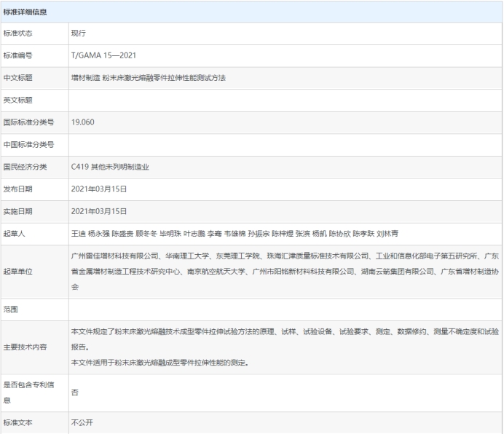Click the 标准详细信息 section header
Screen dimensions: 504x434
tap(27, 11)
